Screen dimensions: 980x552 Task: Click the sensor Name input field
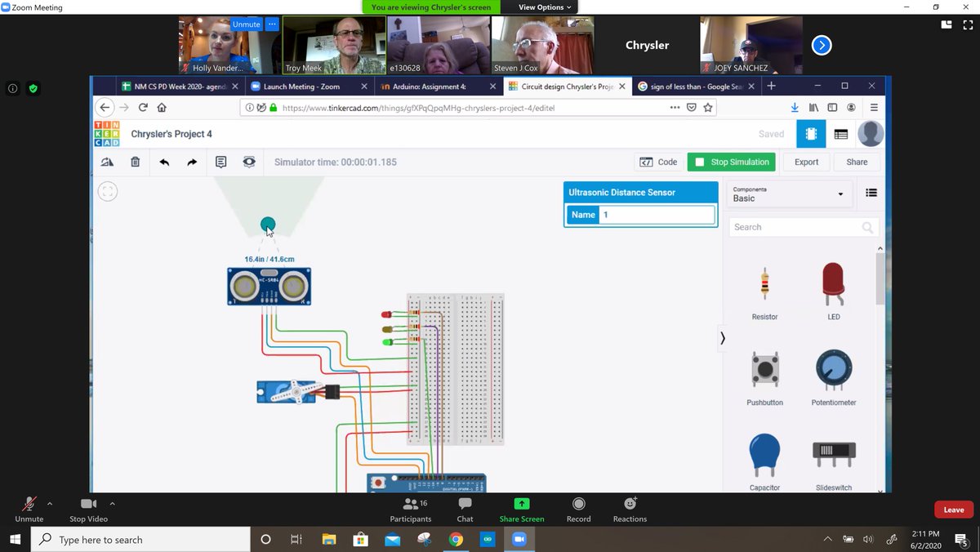[x=657, y=215]
